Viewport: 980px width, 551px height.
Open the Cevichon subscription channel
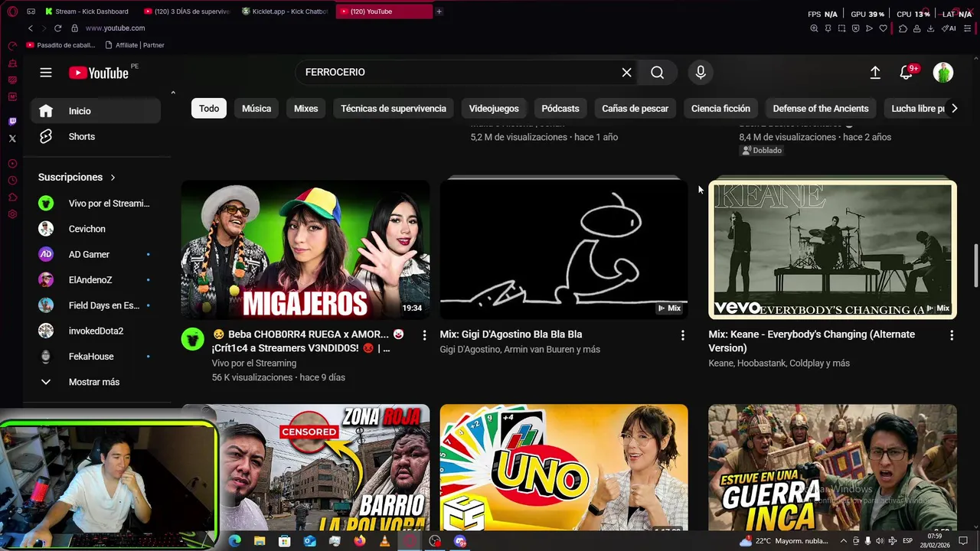click(96, 229)
